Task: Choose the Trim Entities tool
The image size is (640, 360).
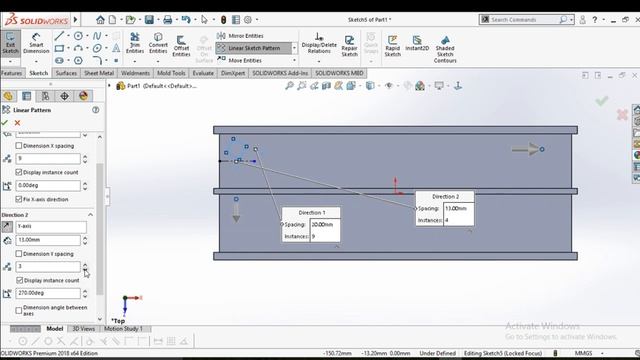Action: 135,43
